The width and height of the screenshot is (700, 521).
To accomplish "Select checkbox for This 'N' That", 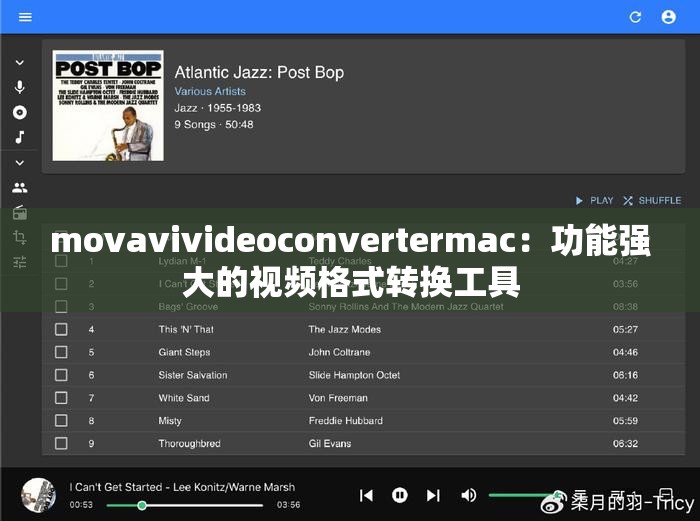I will pyautogui.click(x=61, y=329).
